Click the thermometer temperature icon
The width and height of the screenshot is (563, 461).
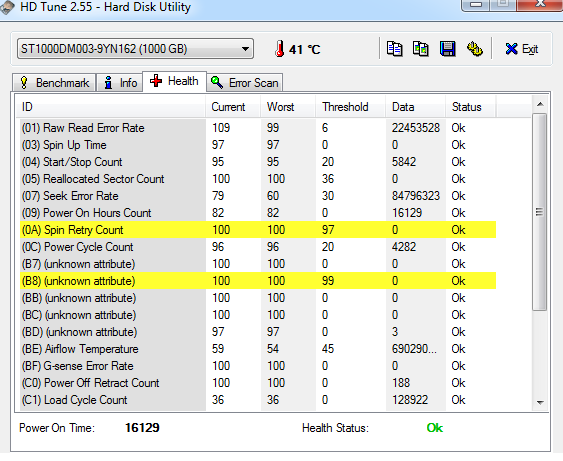279,49
